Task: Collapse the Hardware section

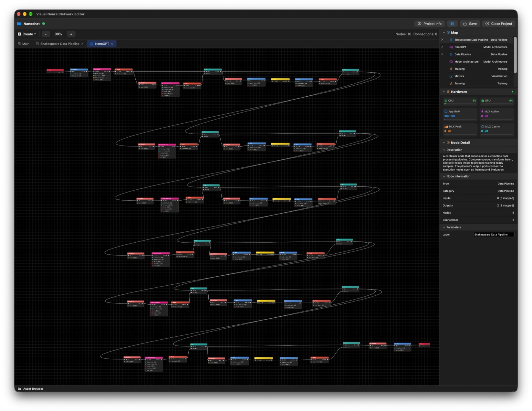Action: [444, 92]
